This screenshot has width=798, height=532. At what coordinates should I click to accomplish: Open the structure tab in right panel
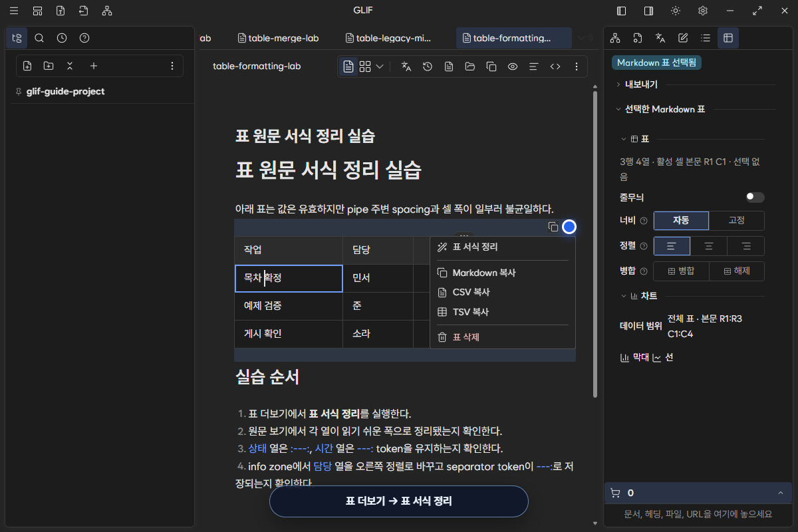pyautogui.click(x=615, y=38)
